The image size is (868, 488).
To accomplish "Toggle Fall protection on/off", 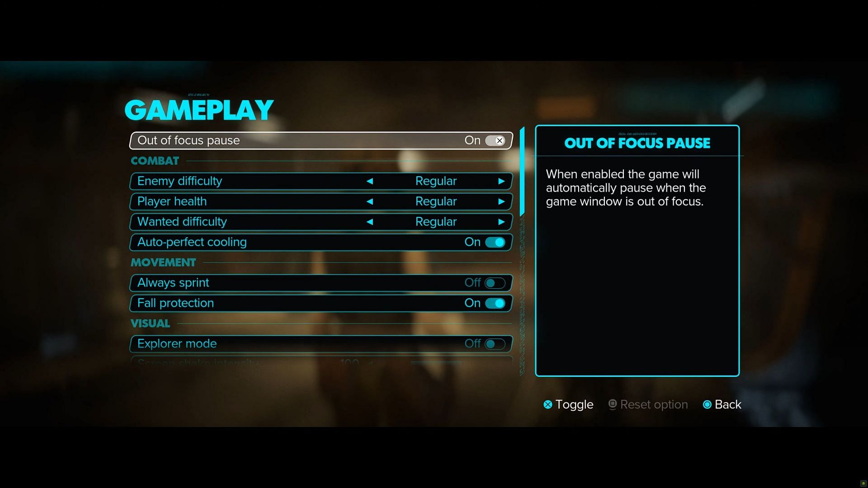I will click(x=495, y=303).
